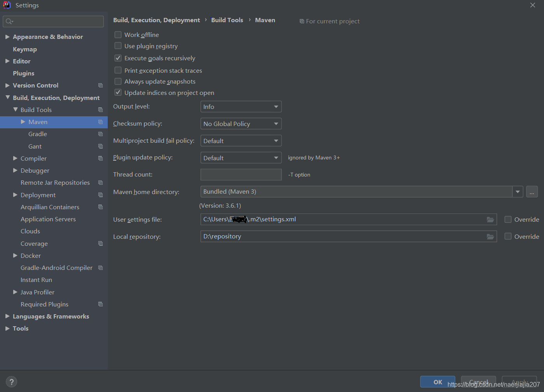Image resolution: width=544 pixels, height=392 pixels.
Task: Enable Work offline checkbox
Action: point(118,35)
